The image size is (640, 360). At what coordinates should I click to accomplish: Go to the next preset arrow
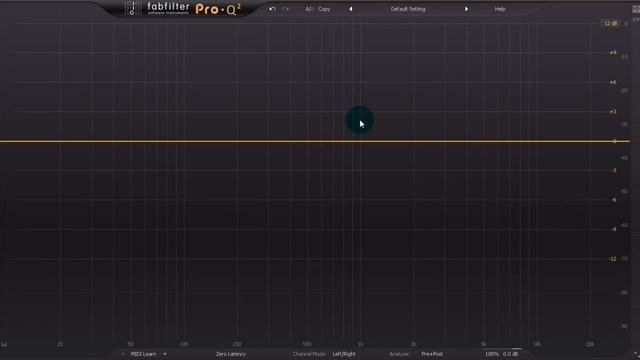coord(466,9)
